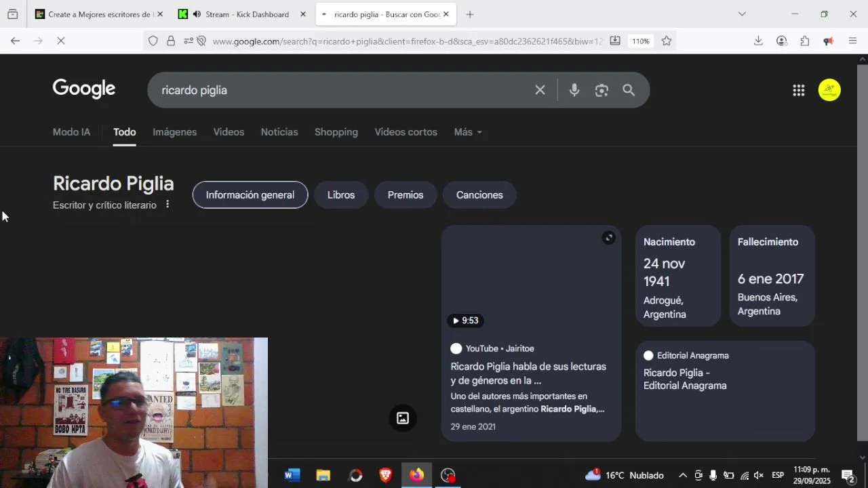Select the Noticias search tab
The image size is (868, 488).
coord(279,132)
